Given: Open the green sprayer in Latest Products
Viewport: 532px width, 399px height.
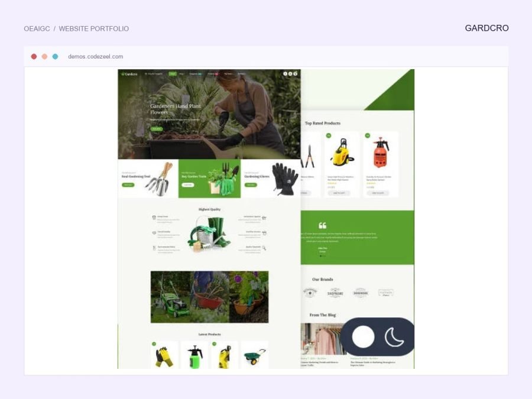Looking at the screenshot, I should coord(194,357).
